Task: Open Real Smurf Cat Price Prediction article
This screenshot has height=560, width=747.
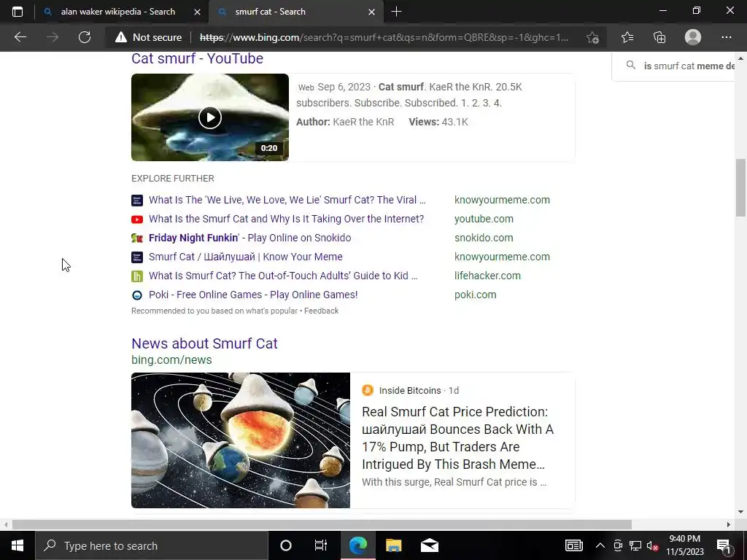Action: click(x=457, y=437)
